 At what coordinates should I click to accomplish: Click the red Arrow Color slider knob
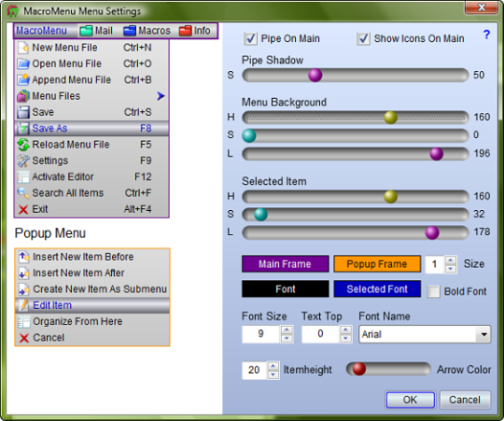[359, 369]
